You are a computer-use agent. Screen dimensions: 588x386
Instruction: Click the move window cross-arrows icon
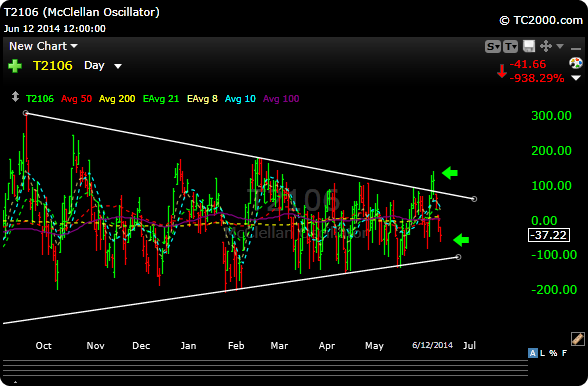546,46
